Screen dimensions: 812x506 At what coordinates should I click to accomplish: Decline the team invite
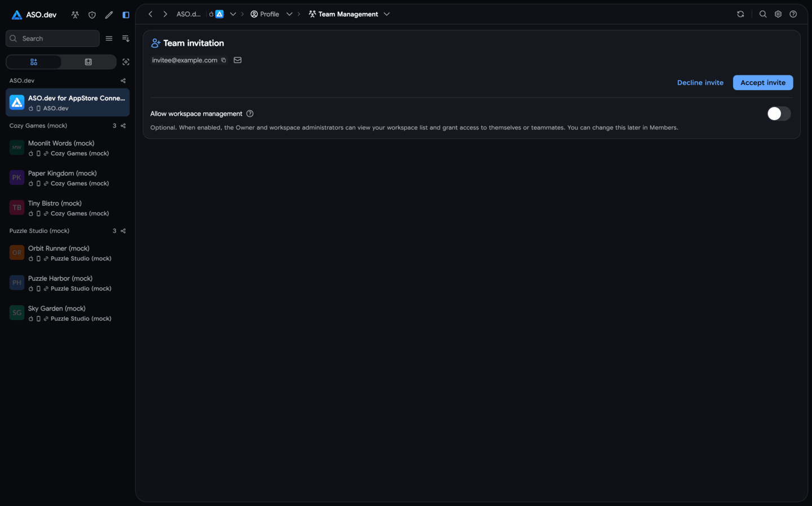click(x=700, y=83)
